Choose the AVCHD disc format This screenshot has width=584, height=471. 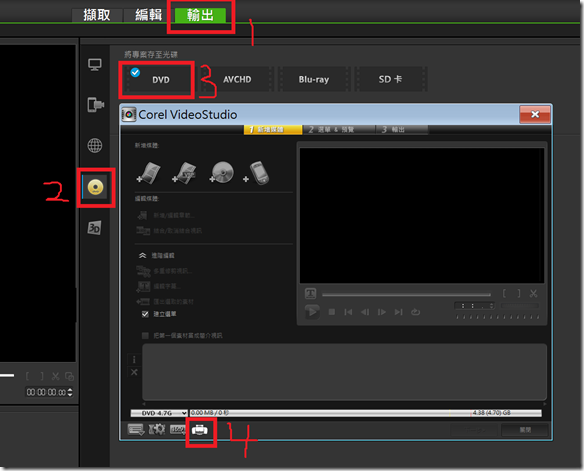(237, 79)
